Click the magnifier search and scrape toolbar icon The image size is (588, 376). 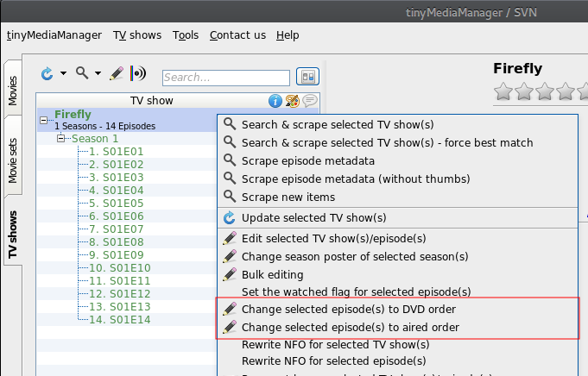[x=82, y=73]
